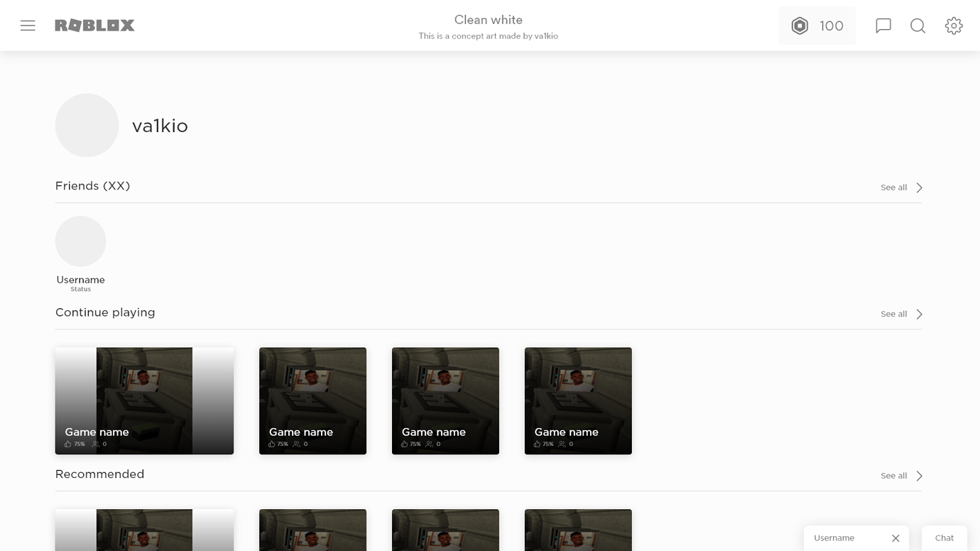Viewport: 980px width, 551px height.
Task: Click the Roblox logo
Action: click(94, 25)
